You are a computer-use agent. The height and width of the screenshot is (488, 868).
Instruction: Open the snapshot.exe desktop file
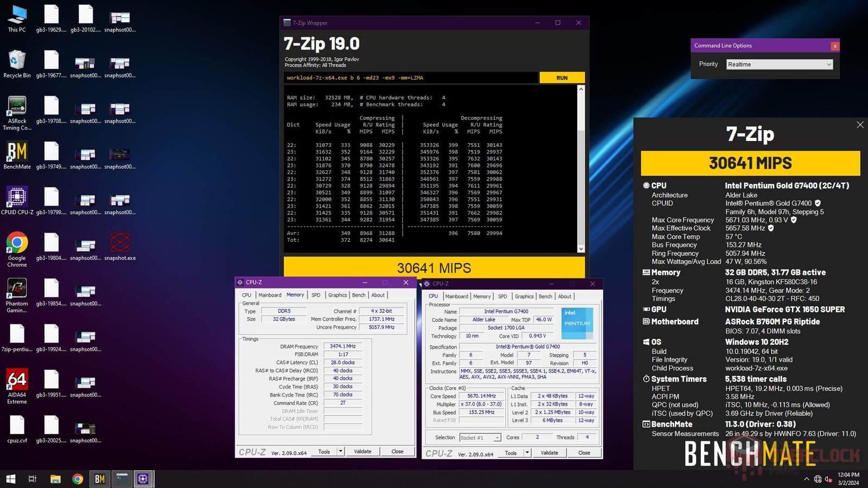pos(120,243)
